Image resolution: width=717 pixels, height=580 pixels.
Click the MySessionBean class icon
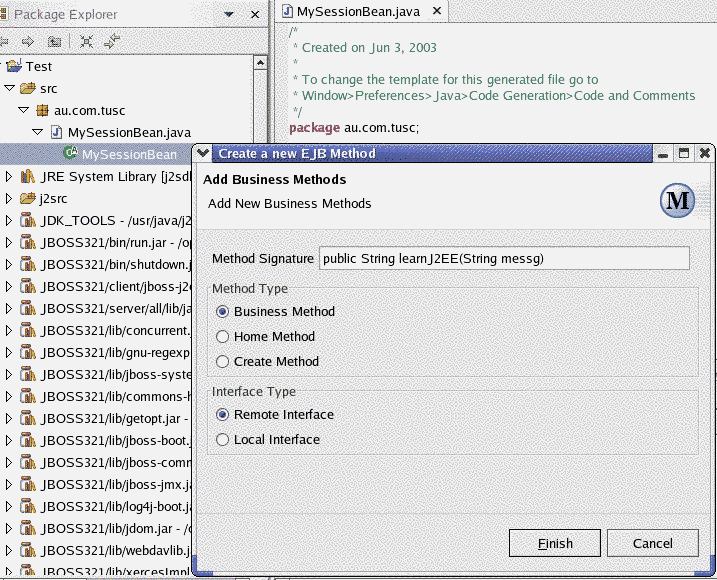click(70, 154)
